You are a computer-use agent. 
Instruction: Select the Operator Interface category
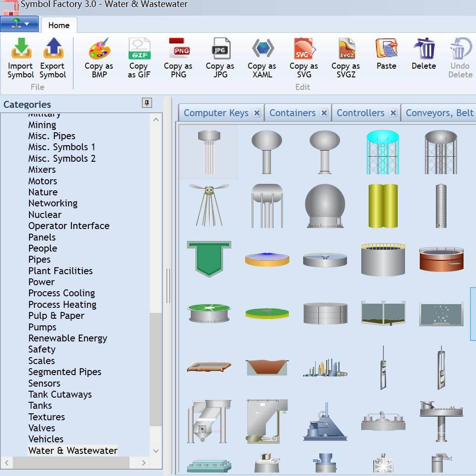(69, 226)
